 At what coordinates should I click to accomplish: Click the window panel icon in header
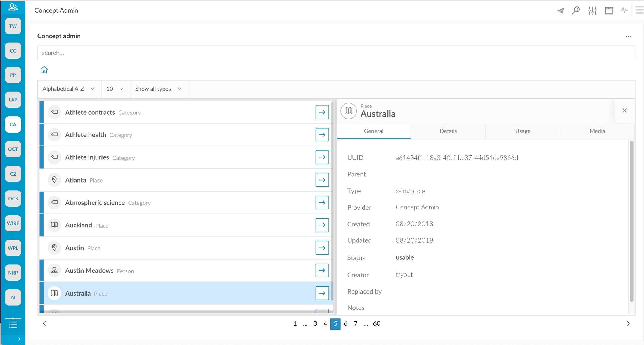pos(609,11)
